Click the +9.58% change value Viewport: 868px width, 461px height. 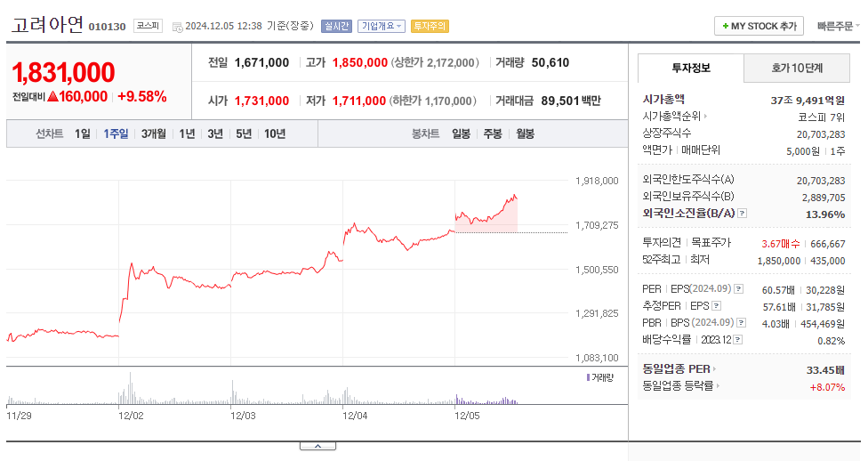tap(141, 96)
